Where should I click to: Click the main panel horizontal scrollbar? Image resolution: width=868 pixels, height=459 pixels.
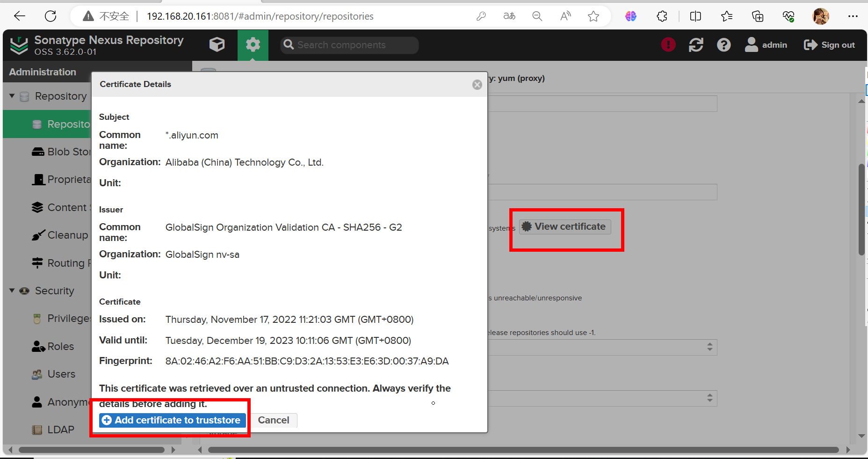pyautogui.click(x=523, y=450)
